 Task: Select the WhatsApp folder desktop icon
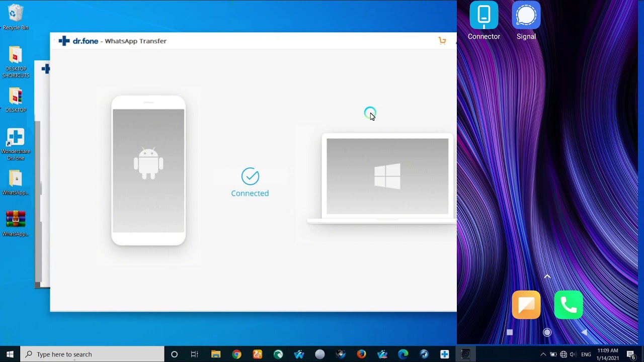[16, 183]
